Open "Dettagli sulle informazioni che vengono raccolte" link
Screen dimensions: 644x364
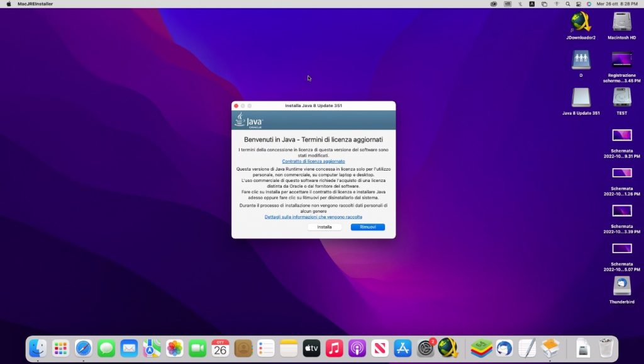pos(313,216)
